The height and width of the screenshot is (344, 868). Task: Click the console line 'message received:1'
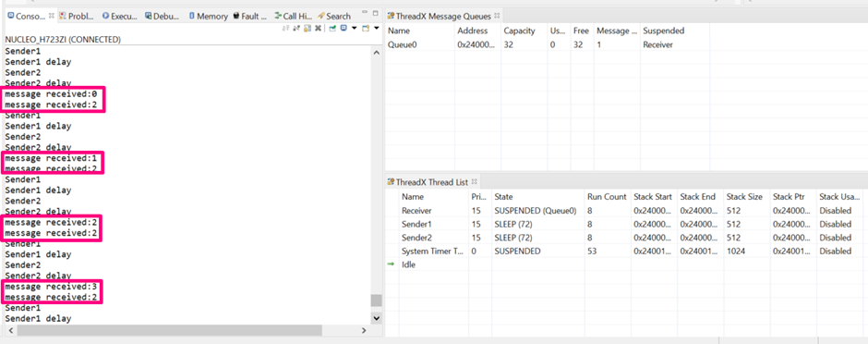[51, 158]
